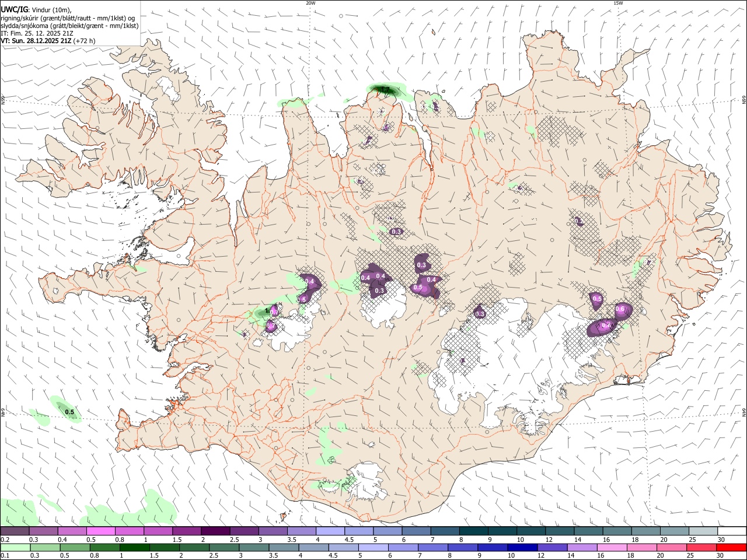Pick the 6 swatch on the snow scale
Image resolution: width=747 pixels, height=560 pixels.
(416, 531)
